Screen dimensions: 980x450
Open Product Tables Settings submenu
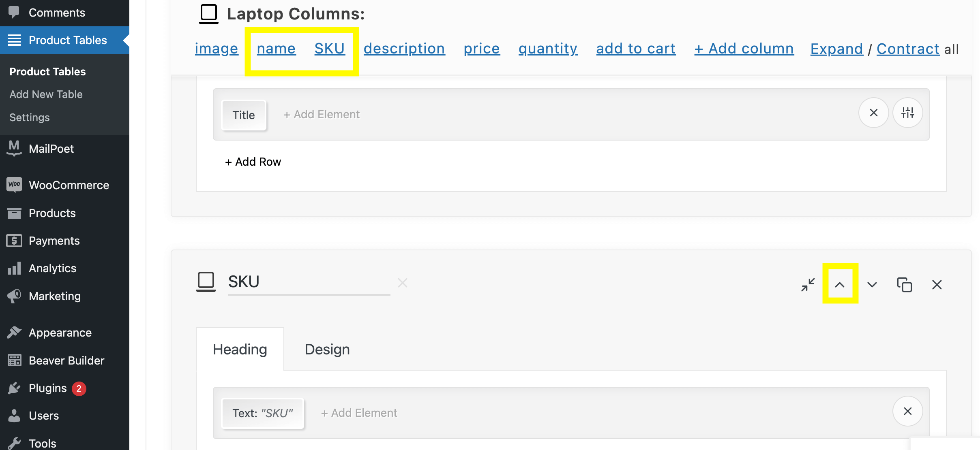[30, 117]
